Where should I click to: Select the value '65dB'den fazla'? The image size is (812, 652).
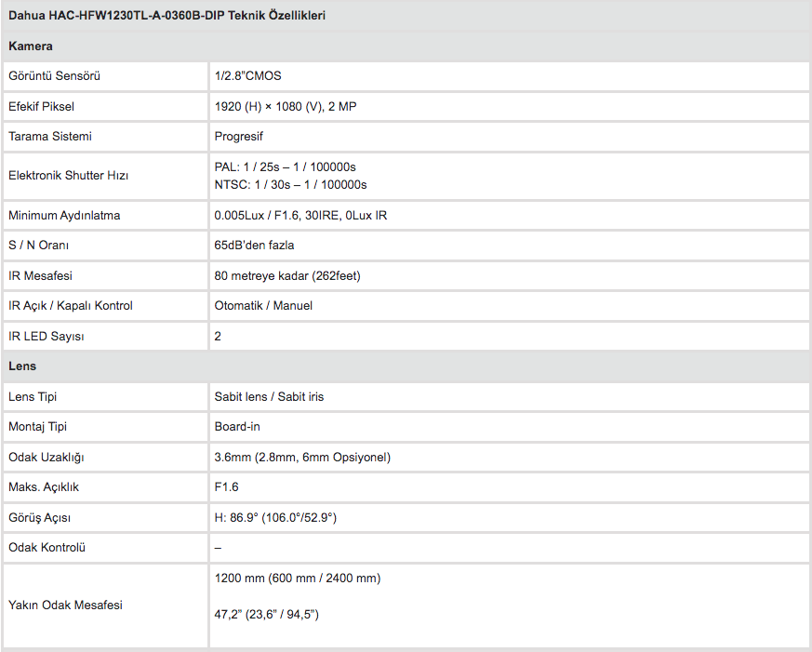tap(254, 246)
